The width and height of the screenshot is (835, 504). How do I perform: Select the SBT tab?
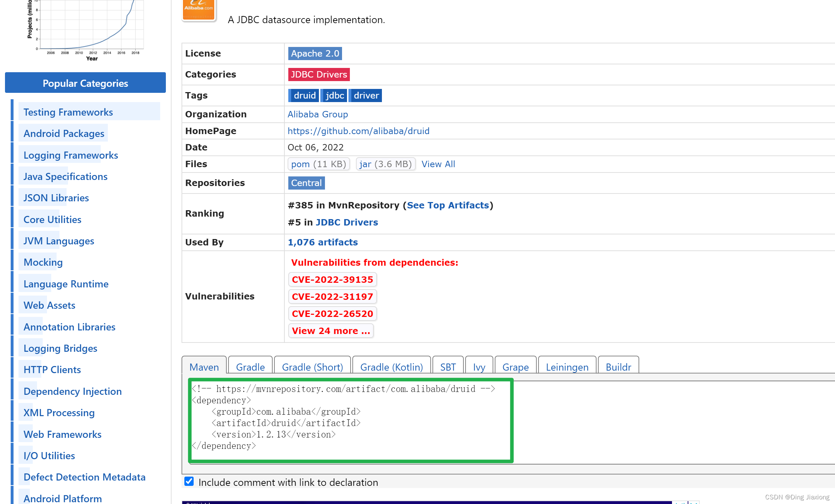coord(448,367)
